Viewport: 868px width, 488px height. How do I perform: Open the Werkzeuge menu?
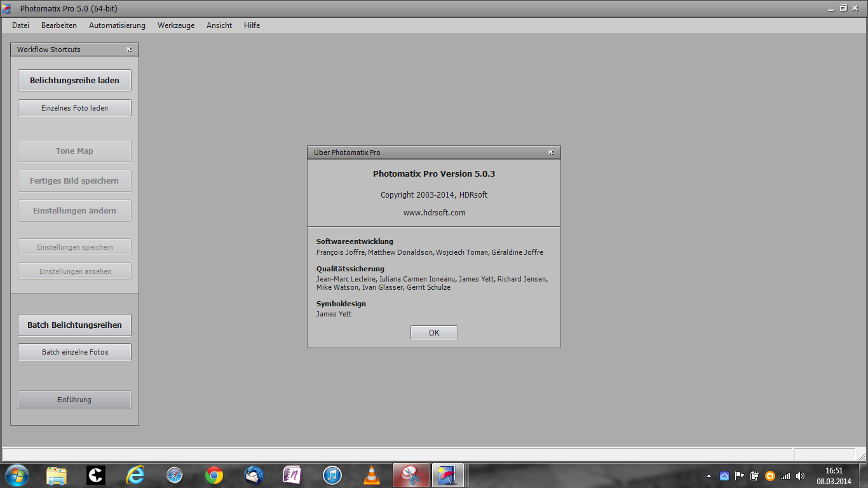coord(176,25)
